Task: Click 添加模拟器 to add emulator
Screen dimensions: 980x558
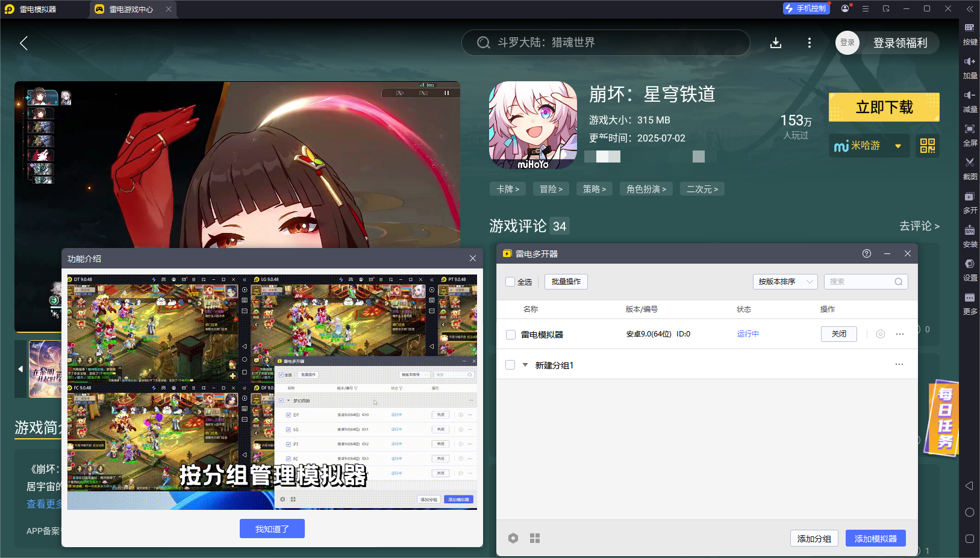Action: point(876,538)
